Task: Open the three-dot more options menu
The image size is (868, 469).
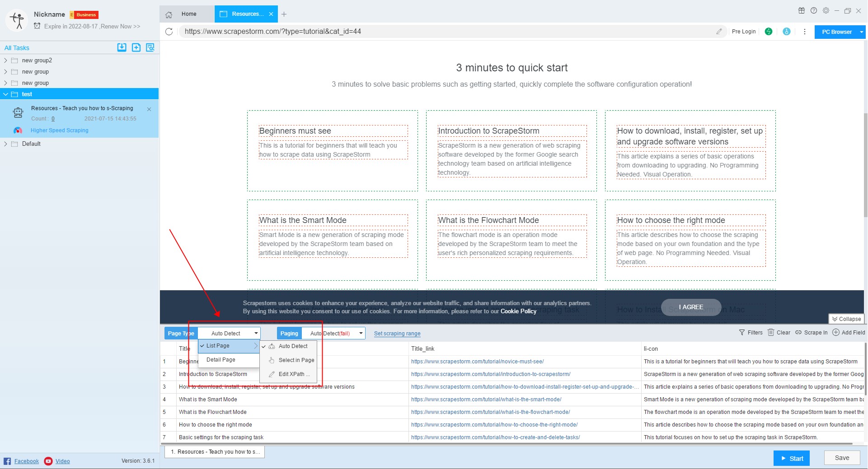Action: tap(804, 32)
